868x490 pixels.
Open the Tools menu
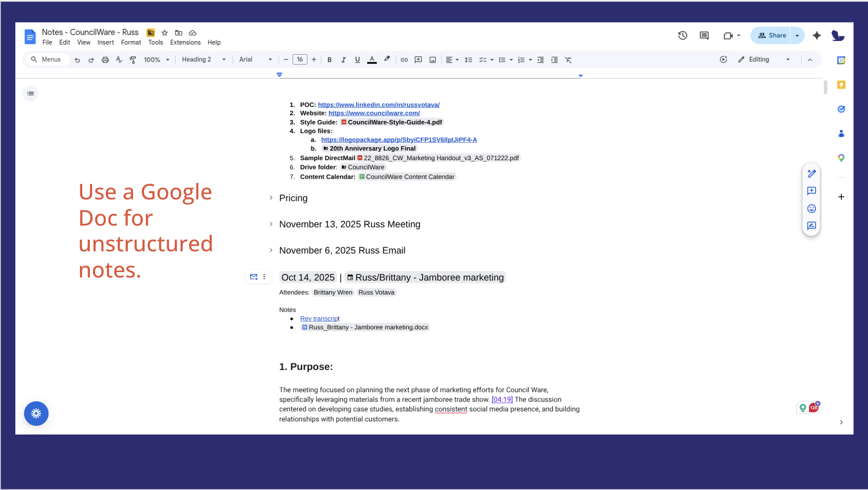(x=155, y=42)
